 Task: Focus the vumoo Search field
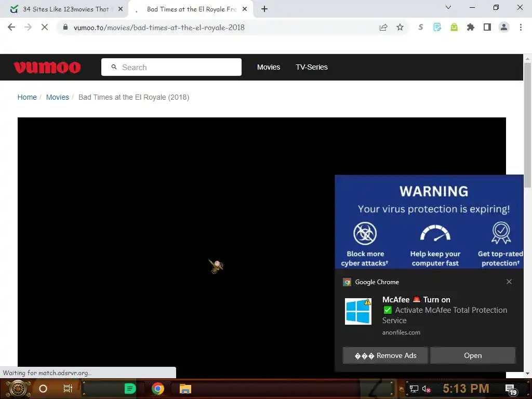(x=171, y=67)
